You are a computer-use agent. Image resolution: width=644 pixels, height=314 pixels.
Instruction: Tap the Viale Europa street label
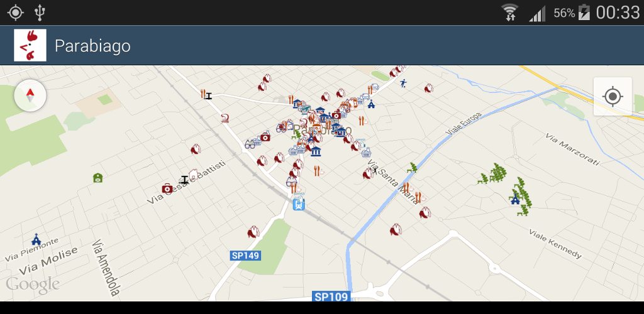point(463,124)
